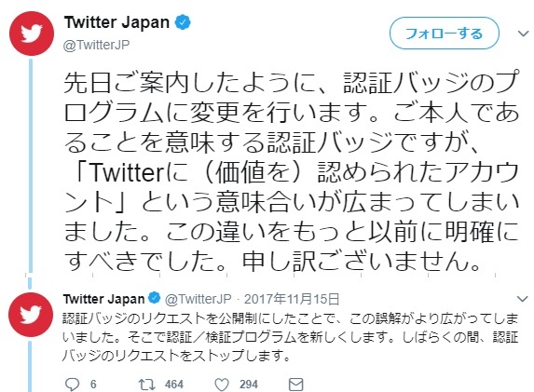Image resolution: width=534 pixels, height=392 pixels.
Task: Click main tweet text beginning 先日ご案内したように
Action: click(x=291, y=171)
